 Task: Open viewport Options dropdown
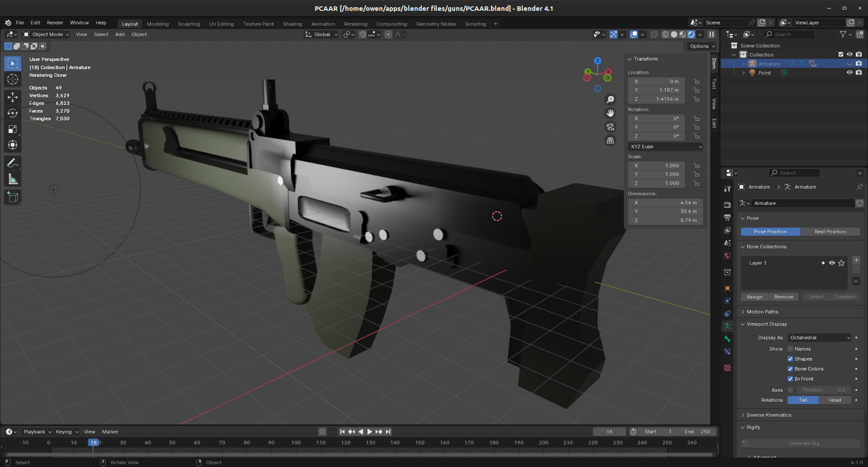703,46
